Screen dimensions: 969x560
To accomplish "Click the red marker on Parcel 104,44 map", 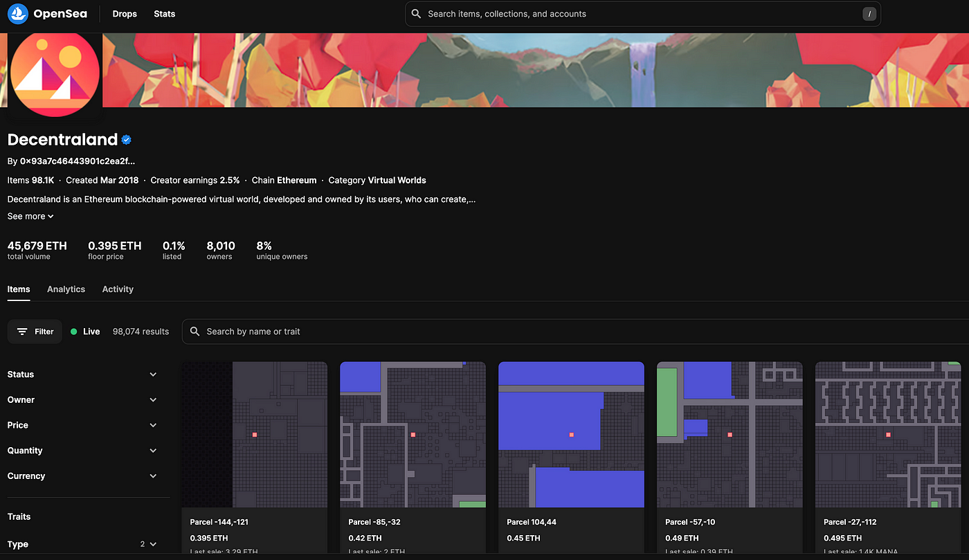I will [x=572, y=435].
